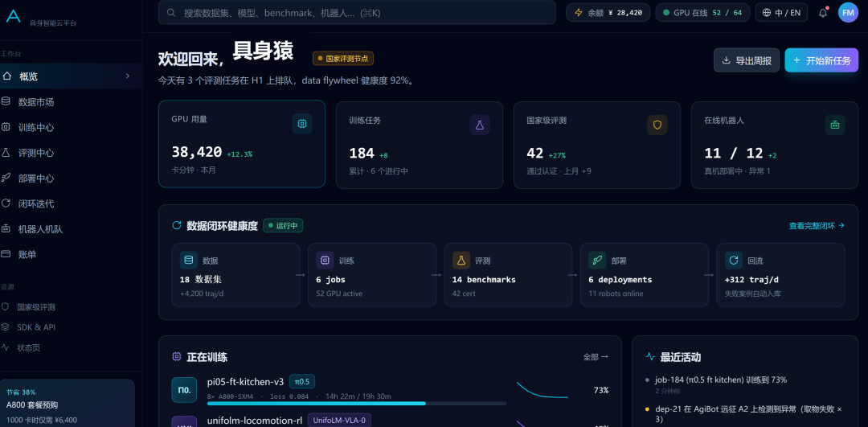This screenshot has height=427, width=868.
Task: Click the platform logo icon
Action: (13, 16)
